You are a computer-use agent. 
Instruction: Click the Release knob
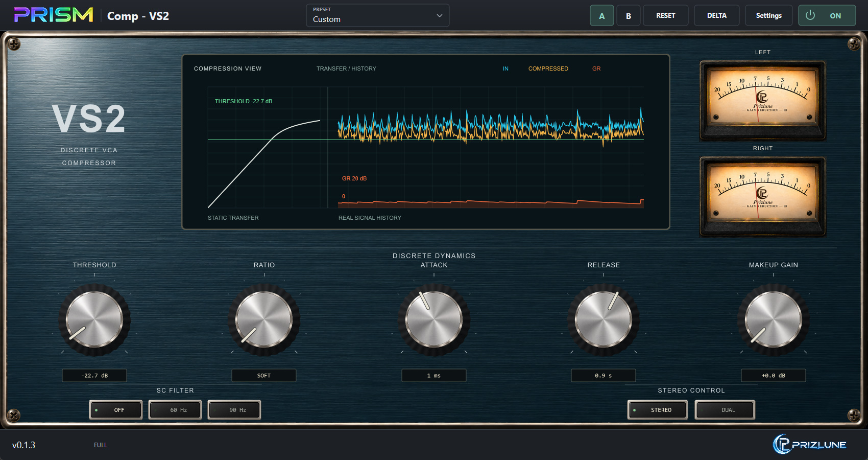(x=604, y=320)
